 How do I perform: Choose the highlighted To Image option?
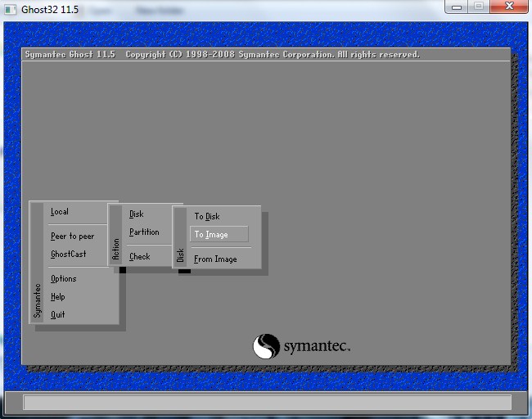point(219,234)
